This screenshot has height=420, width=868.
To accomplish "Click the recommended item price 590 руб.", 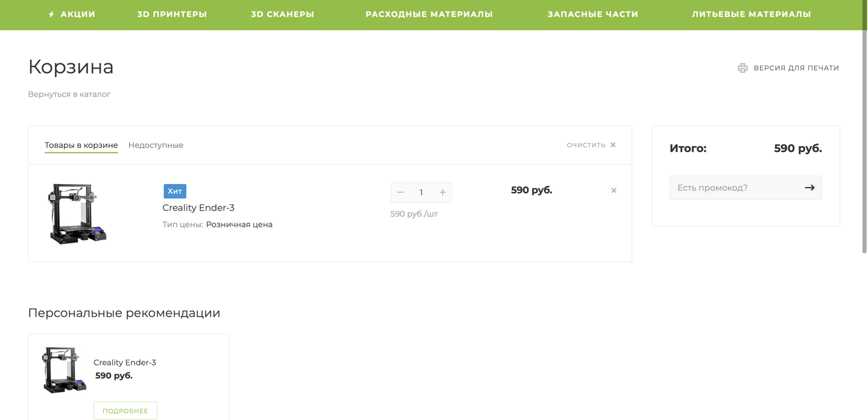I will coord(114,376).
